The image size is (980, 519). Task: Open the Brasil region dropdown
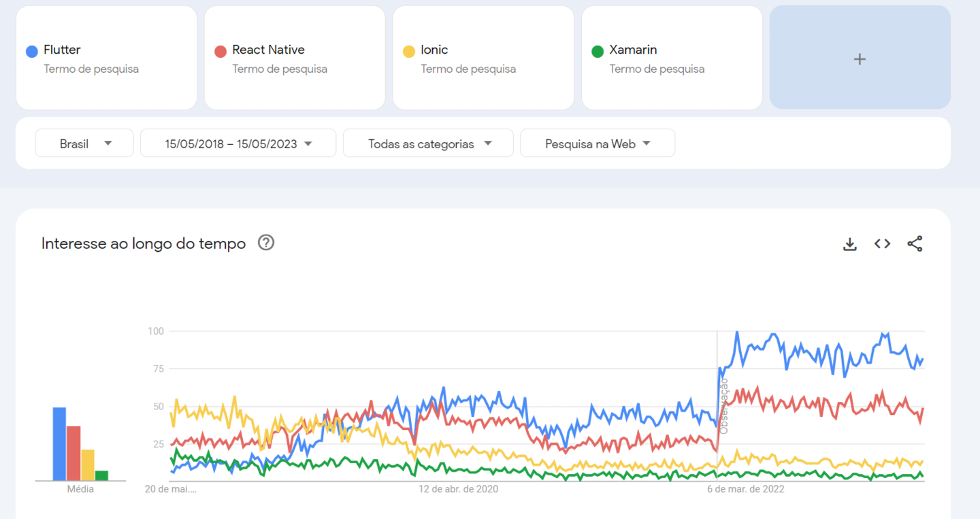[x=84, y=143]
